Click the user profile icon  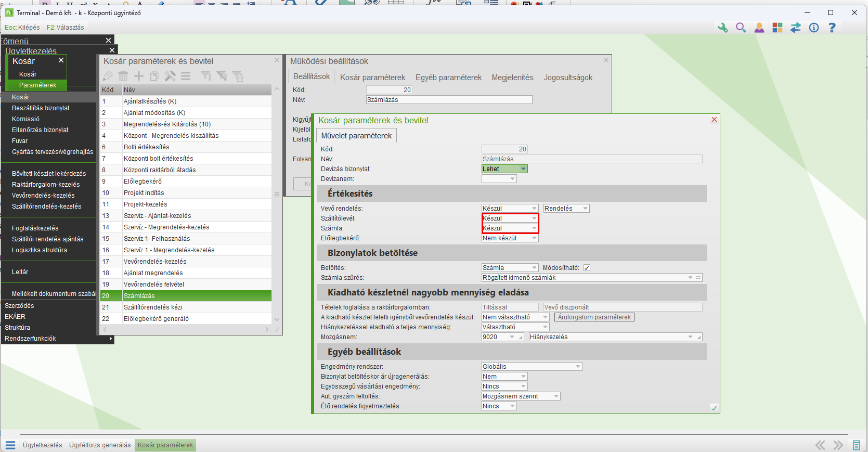point(759,28)
